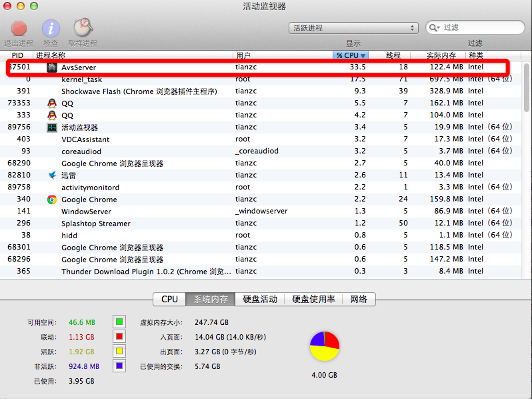The width and height of the screenshot is (532, 399).
Task: Select the Shockwave Flash process row
Action: [x=261, y=91]
